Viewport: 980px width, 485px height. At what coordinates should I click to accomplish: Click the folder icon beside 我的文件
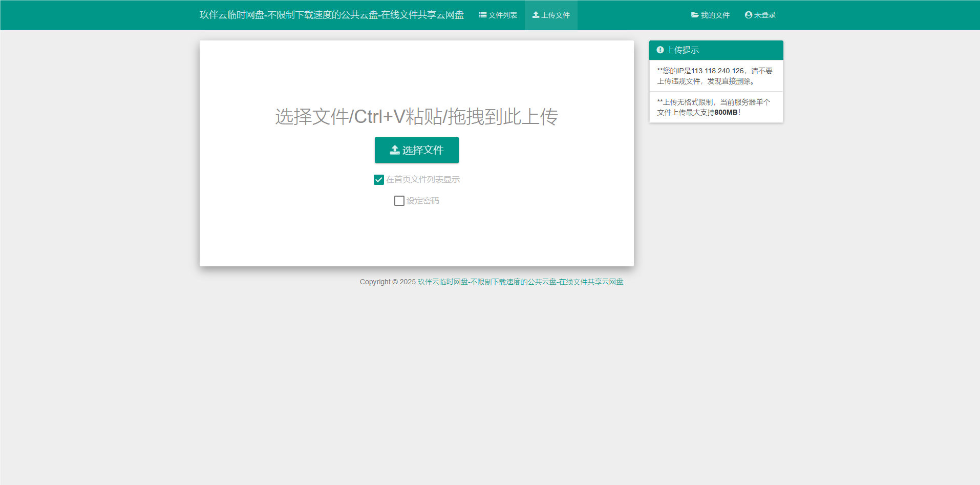(695, 15)
